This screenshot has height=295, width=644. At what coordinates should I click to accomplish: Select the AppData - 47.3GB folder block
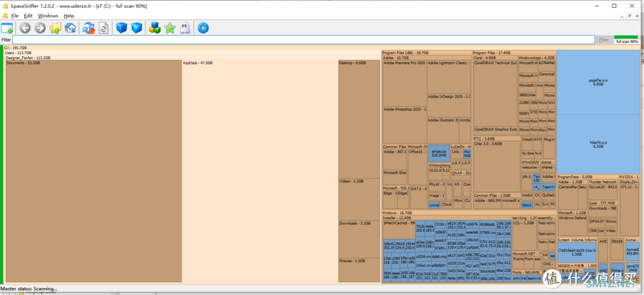[260, 171]
